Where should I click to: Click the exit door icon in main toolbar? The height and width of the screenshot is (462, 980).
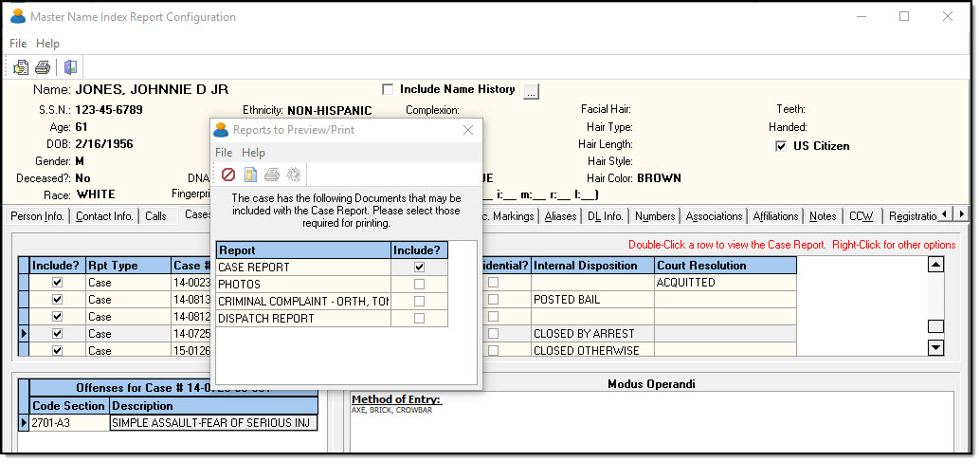click(x=70, y=67)
